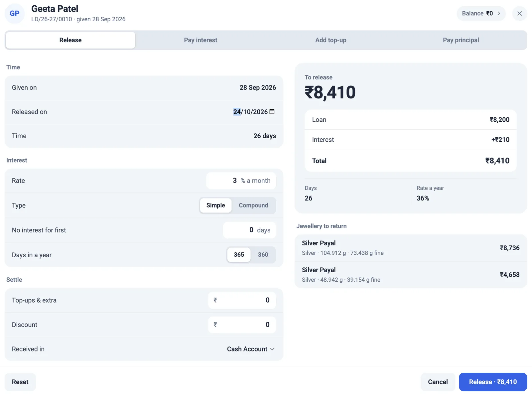The width and height of the screenshot is (532, 394).
Task: Focus the Top-ups & extra amount field
Action: coord(242,300)
